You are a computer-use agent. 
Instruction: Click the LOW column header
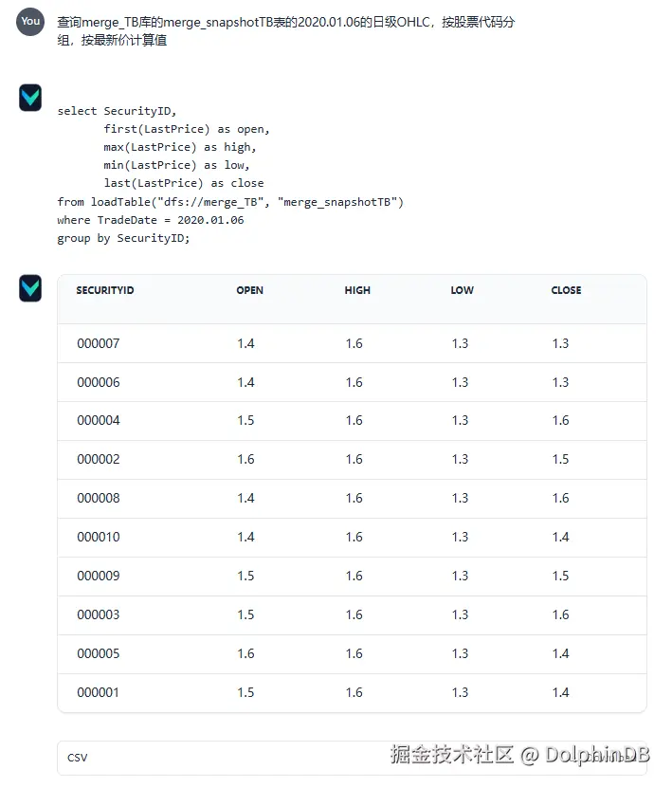pos(462,290)
